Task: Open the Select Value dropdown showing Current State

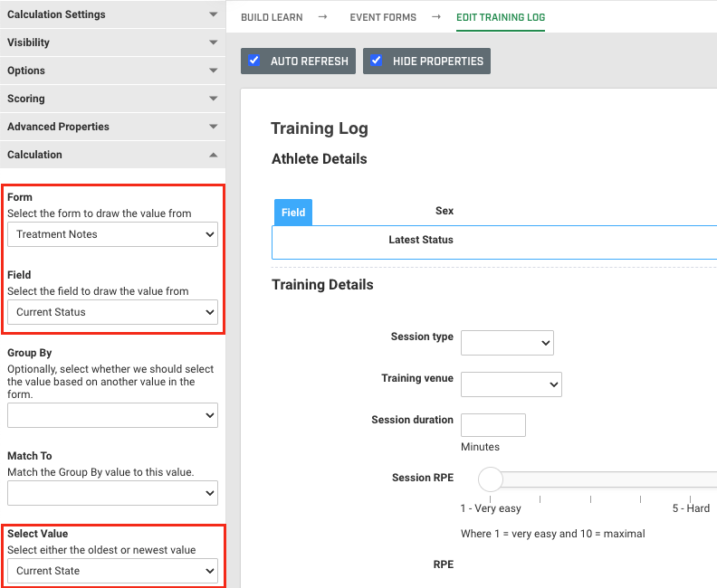Action: pos(112,571)
